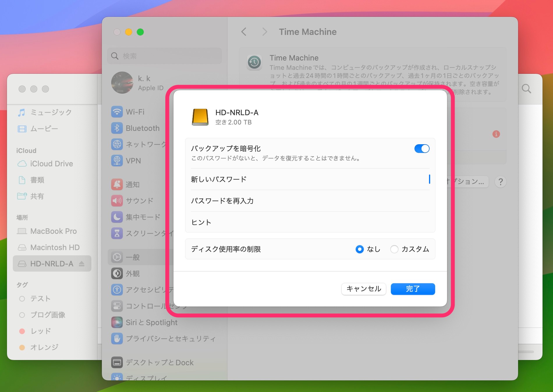The height and width of the screenshot is (392, 553).
Task: Click the red info icon in Time Machine pane
Action: coord(496,134)
